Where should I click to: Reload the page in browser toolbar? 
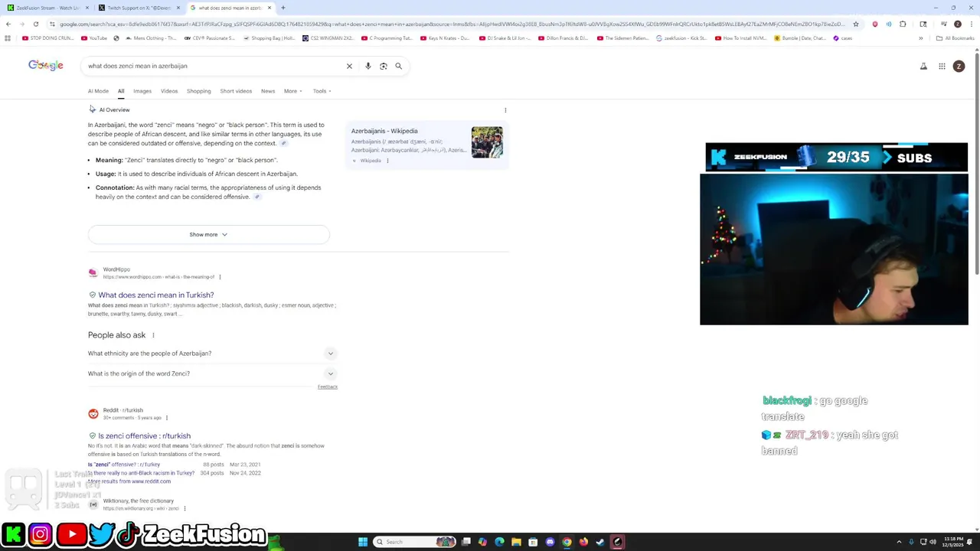tap(36, 24)
